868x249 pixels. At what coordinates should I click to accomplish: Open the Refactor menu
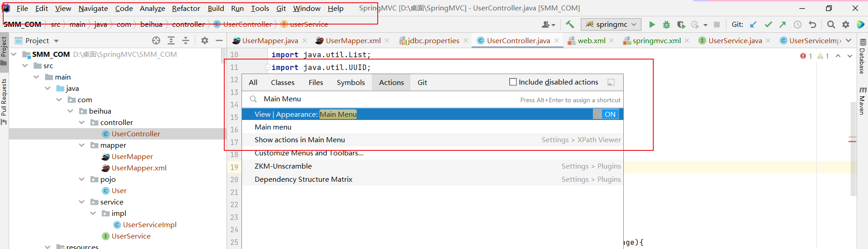[186, 8]
